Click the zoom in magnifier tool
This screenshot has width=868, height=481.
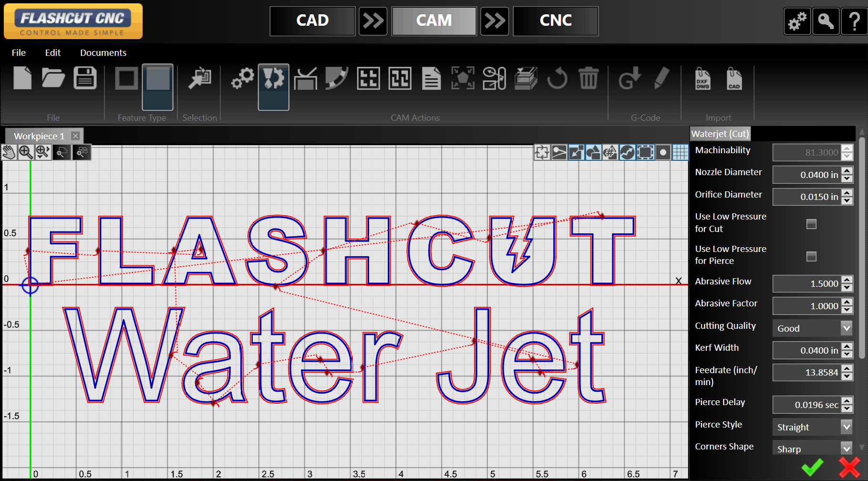pos(26,152)
